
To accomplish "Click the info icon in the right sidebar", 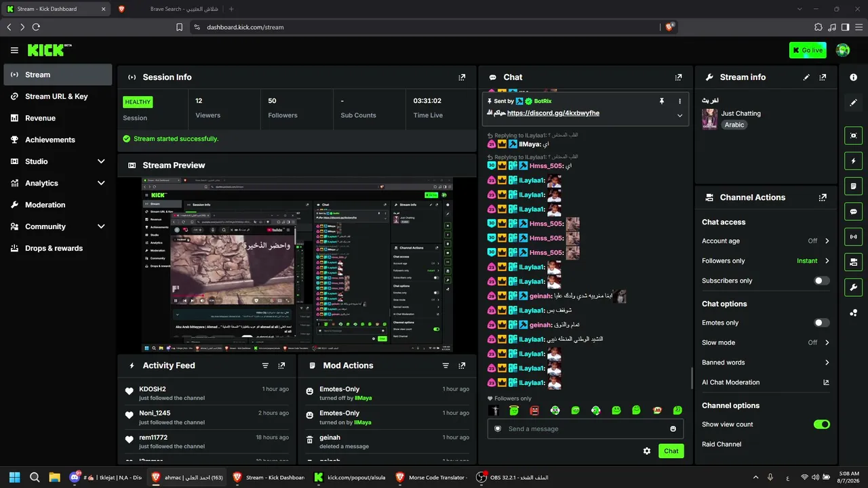I will tap(853, 77).
